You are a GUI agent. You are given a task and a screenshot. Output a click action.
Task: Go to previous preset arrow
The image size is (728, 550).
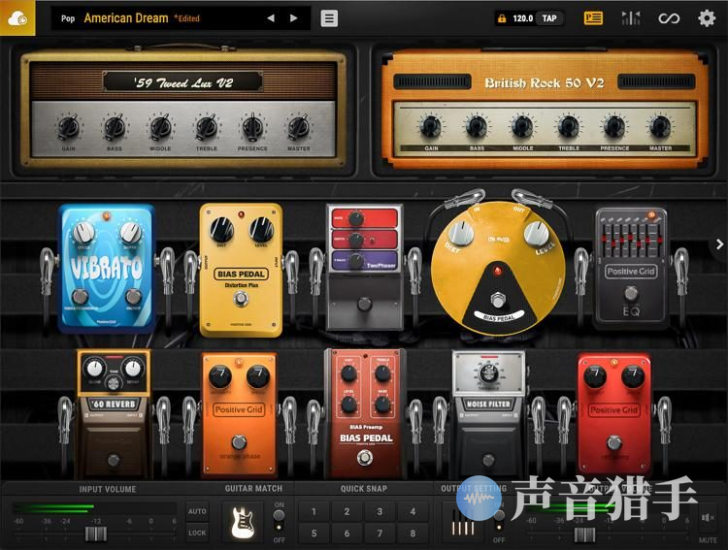pos(271,18)
